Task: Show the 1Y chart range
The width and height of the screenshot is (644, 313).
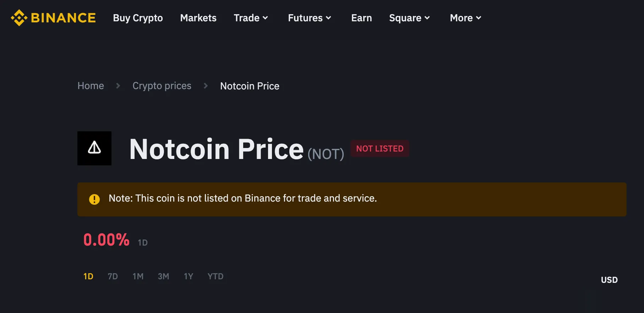Action: [x=189, y=276]
